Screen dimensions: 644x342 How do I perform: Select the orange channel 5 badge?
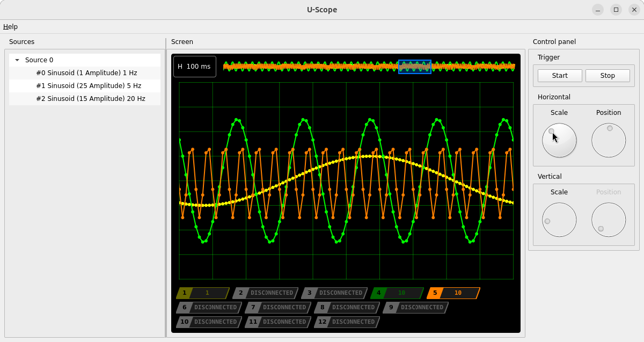[453, 293]
